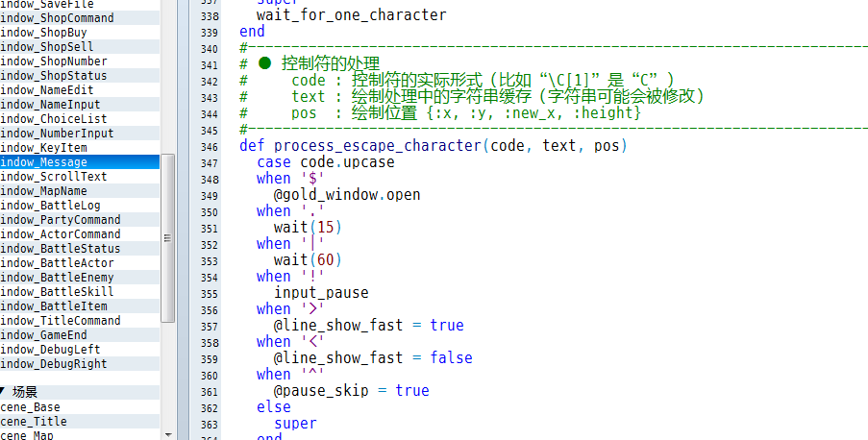
Task: Click the '@line_show_fast = false' line
Action: (x=373, y=358)
